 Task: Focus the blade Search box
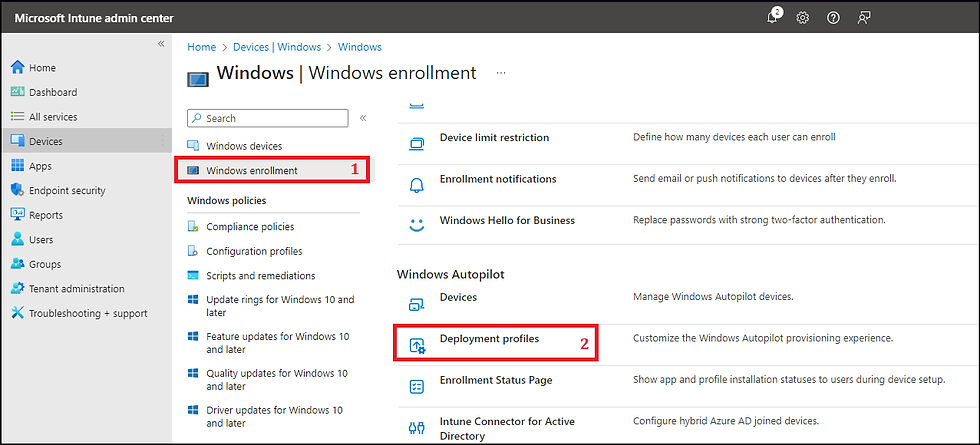point(268,118)
